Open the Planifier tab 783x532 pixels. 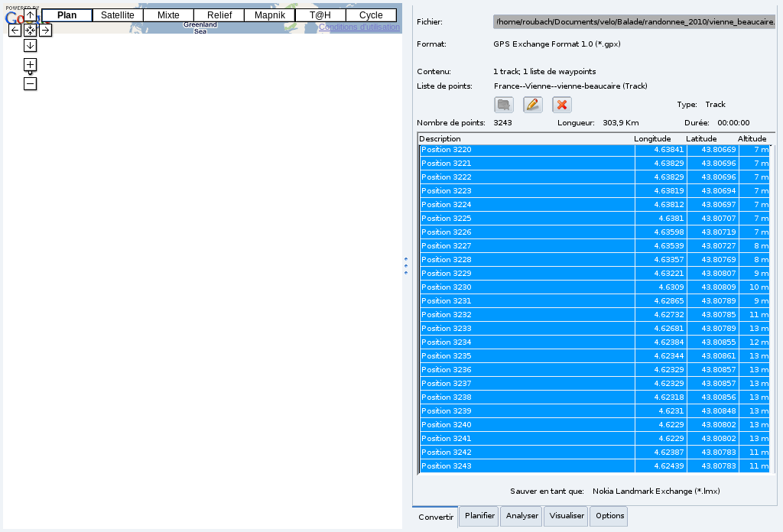tap(479, 515)
